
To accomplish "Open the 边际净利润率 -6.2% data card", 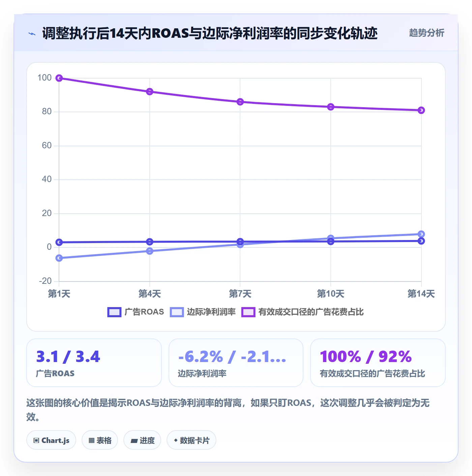I will pyautogui.click(x=236, y=363).
